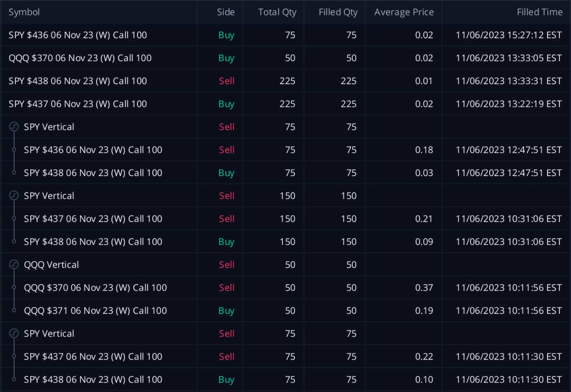Screen dimensions: 571x392
Task: Select the QQQ $370 Call Buy order at 13:33:05
Action: pos(285,58)
